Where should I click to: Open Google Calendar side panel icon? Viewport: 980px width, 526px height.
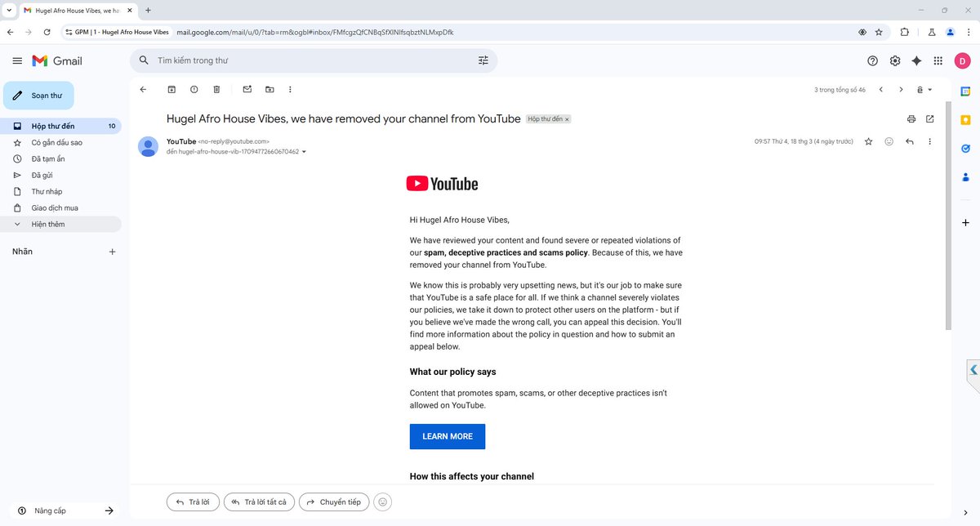965,91
